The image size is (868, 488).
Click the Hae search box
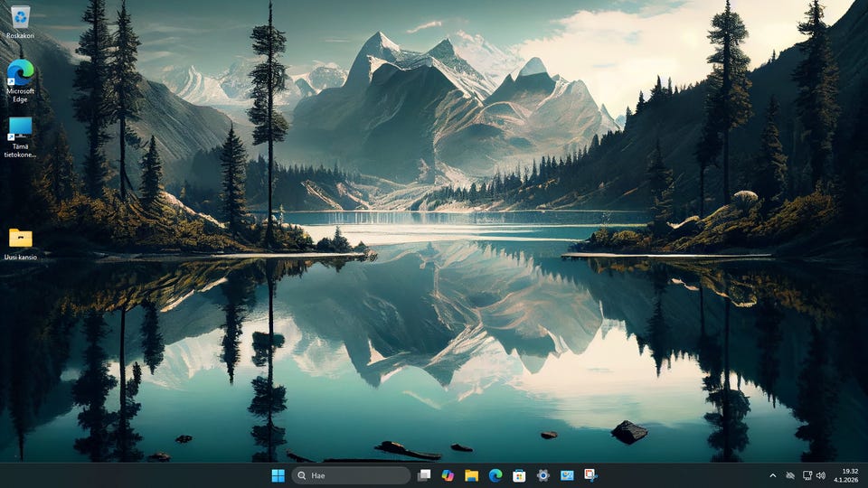[x=351, y=475]
